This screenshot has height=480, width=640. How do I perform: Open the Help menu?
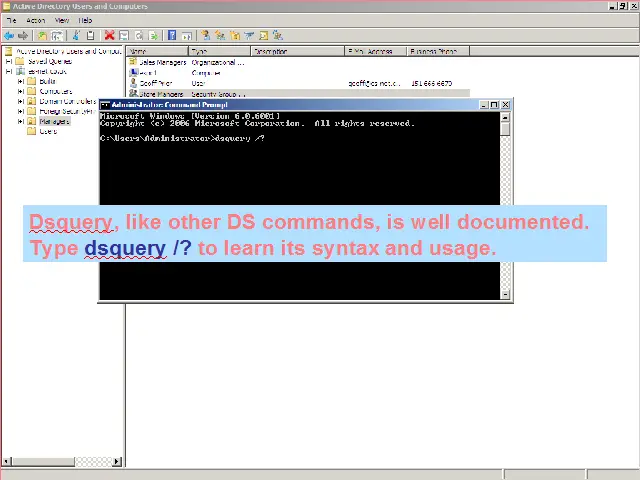pos(85,20)
